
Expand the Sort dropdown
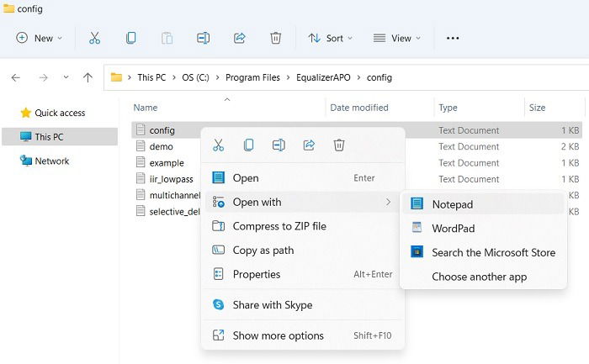[x=330, y=38]
